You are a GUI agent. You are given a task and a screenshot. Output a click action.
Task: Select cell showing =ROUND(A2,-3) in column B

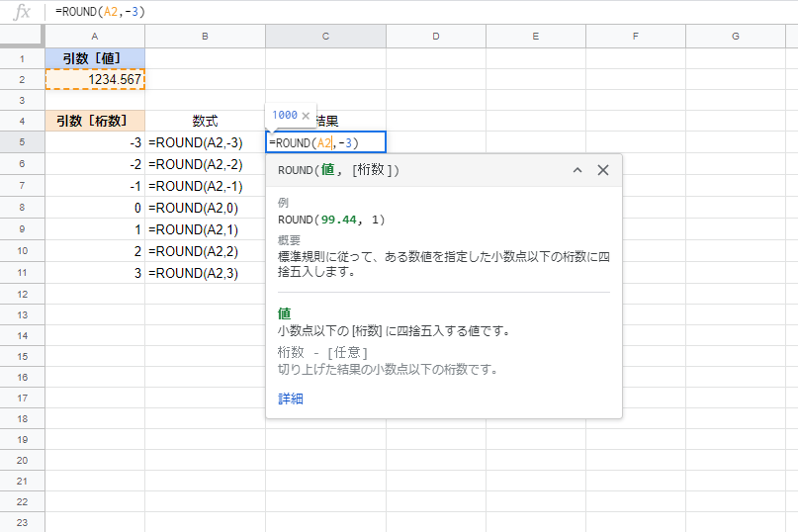[205, 142]
